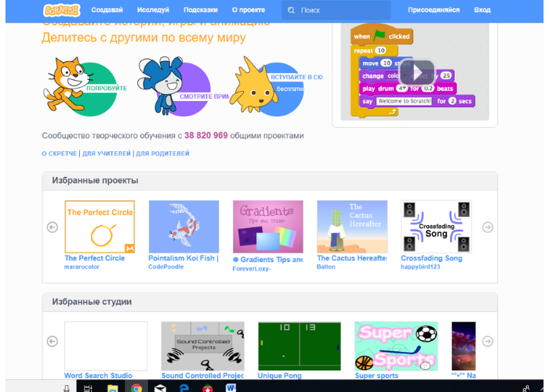
Task: Click Word Search Studio title link
Action: pyautogui.click(x=98, y=376)
